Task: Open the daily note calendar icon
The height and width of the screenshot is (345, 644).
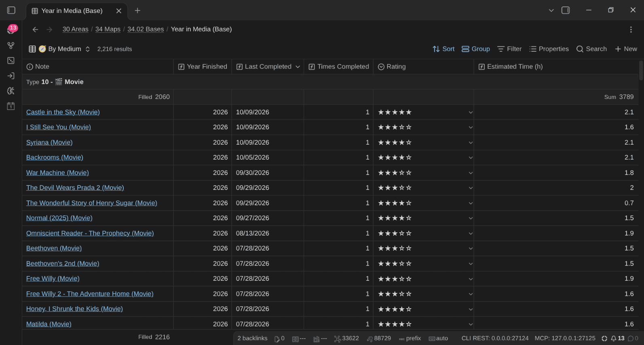Action: tap(11, 106)
